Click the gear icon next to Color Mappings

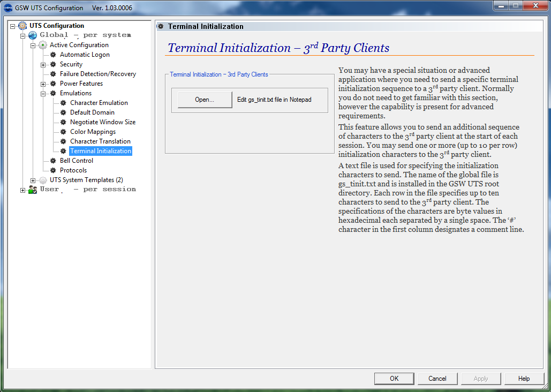click(x=63, y=132)
